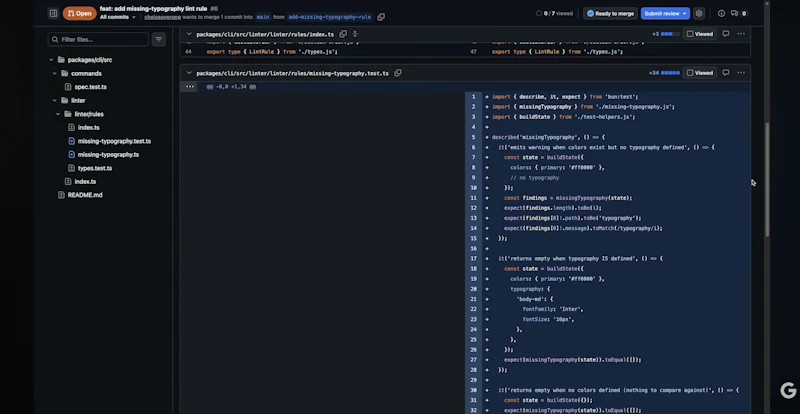This screenshot has height=414, width=800.
Task: Click the Open pull request status badge
Action: 80,13
